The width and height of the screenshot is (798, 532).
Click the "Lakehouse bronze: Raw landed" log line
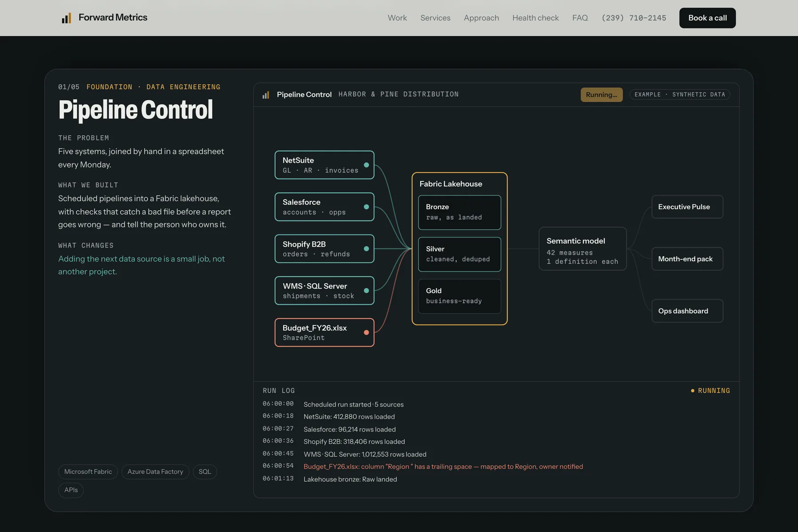tap(350, 479)
